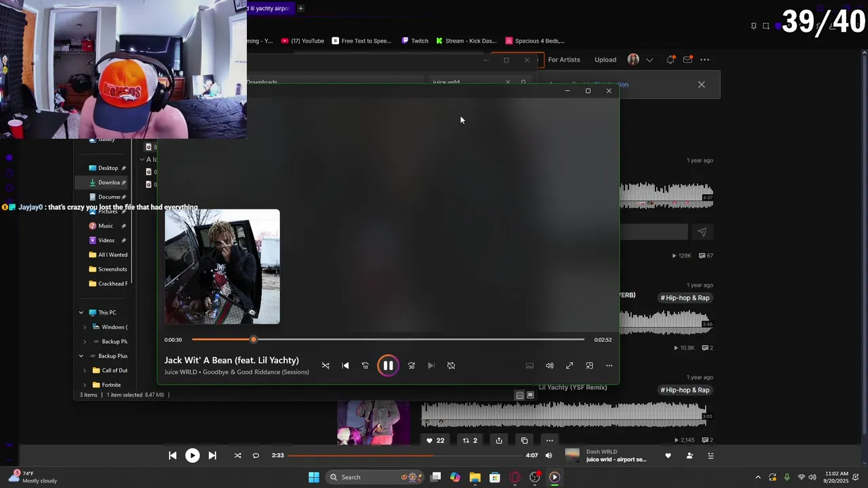Screen dimensions: 868x488
Task: Seek on the SoundCloud bottom progress bar
Action: coord(404,455)
